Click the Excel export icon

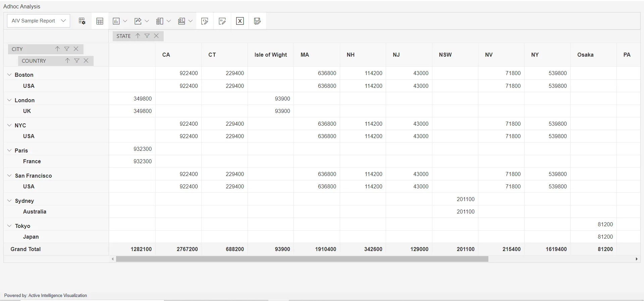point(240,21)
